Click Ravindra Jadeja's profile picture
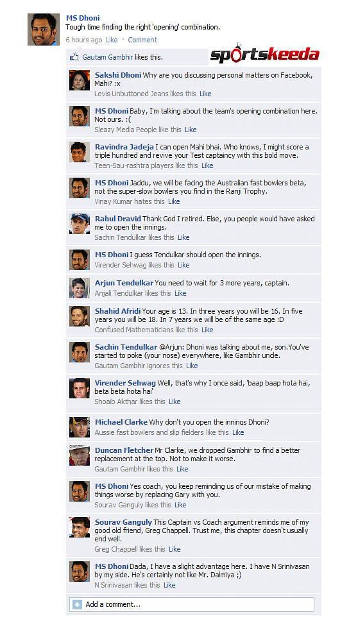358x644 pixels. coord(80,152)
